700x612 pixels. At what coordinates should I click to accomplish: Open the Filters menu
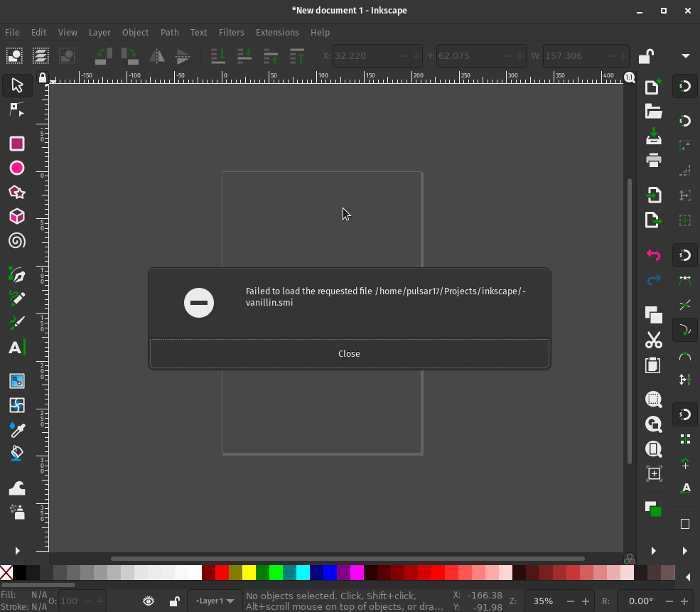(231, 32)
